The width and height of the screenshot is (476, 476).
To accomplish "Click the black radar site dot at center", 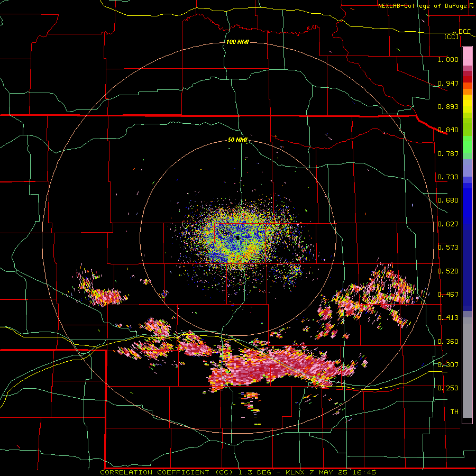I will pyautogui.click(x=237, y=238).
